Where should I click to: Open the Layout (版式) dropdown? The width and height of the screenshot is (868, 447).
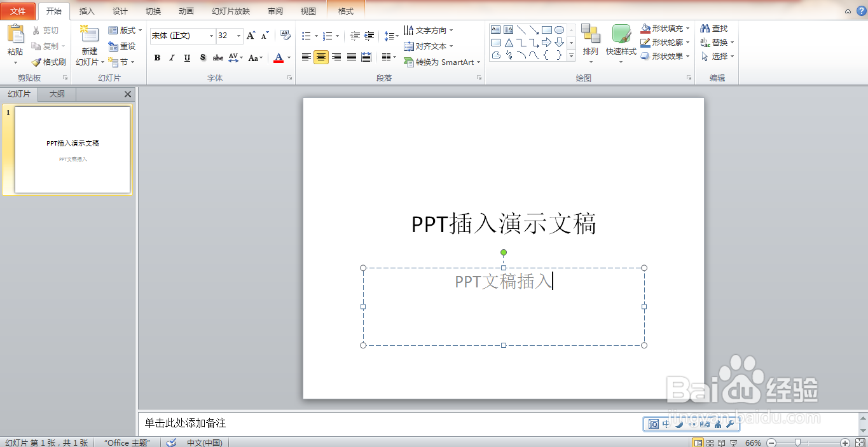click(125, 31)
